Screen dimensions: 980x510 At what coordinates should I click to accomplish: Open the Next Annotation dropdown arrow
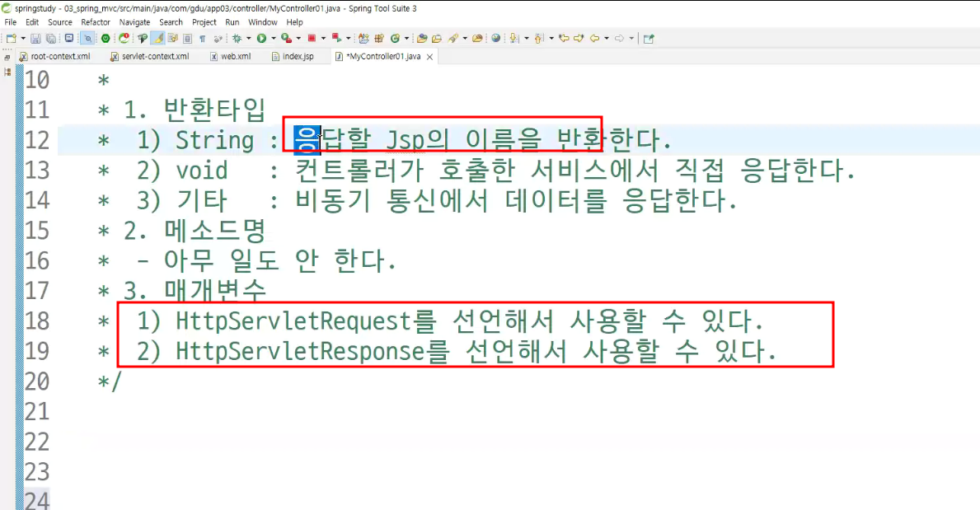tap(526, 39)
